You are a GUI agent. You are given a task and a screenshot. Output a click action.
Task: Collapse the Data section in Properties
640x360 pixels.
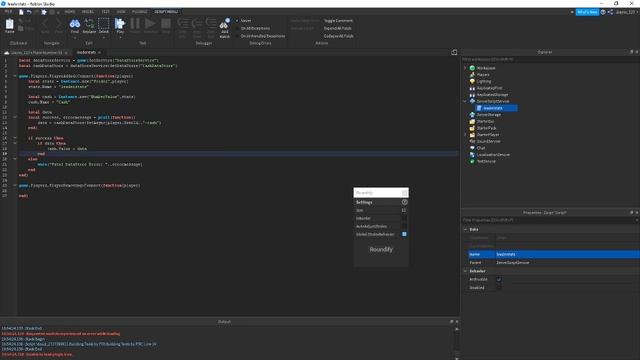(465, 229)
